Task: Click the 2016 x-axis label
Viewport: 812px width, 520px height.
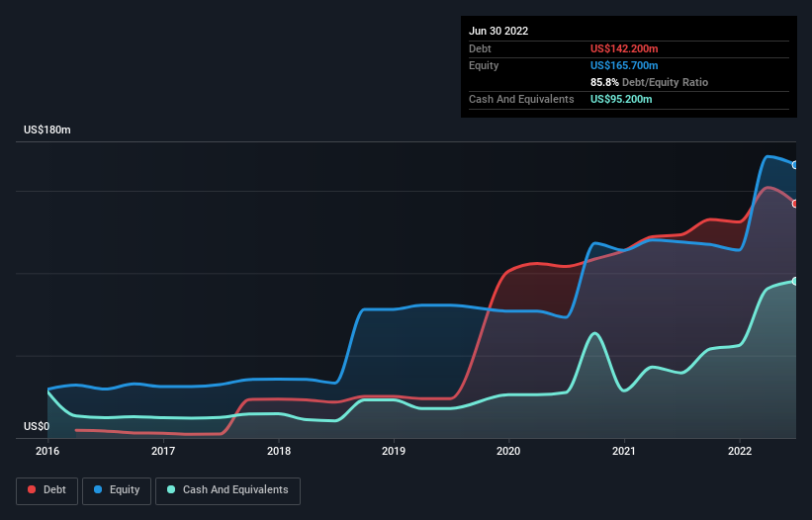Action: [x=47, y=451]
